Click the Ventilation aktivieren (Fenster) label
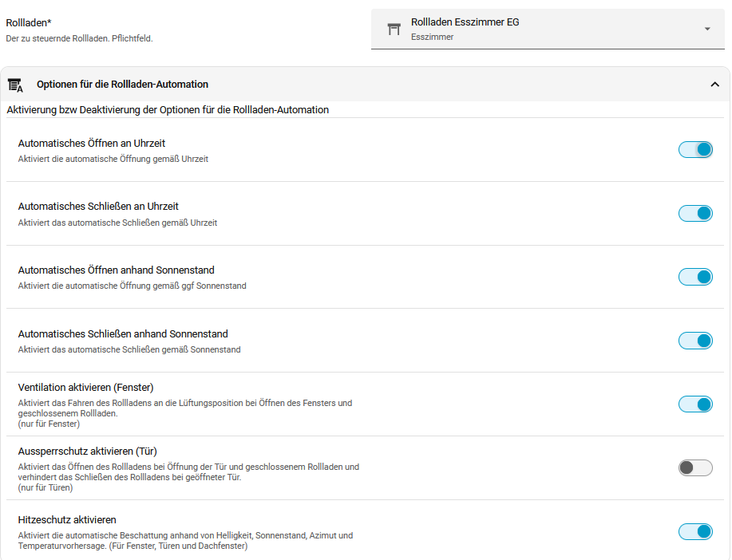Image resolution: width=732 pixels, height=560 pixels. tap(86, 388)
